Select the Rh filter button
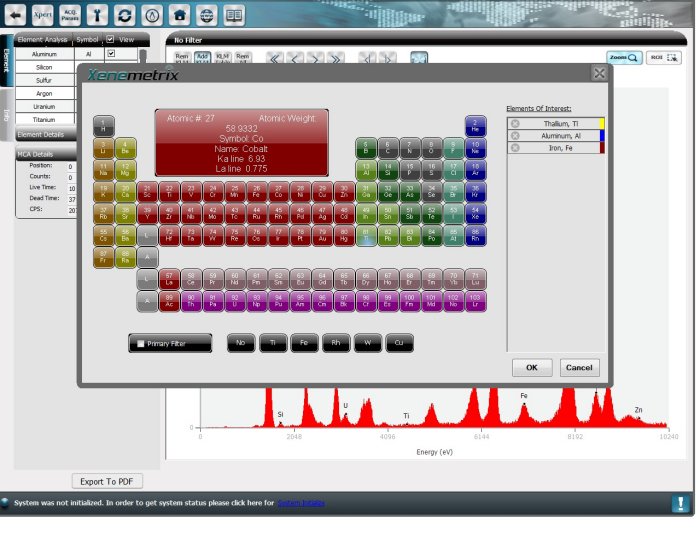 (x=336, y=343)
